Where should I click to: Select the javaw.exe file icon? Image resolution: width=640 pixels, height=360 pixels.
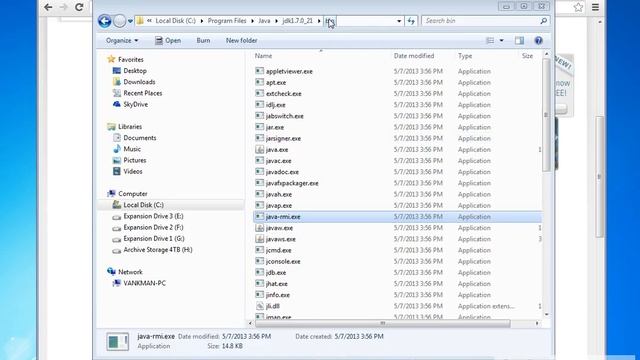[x=259, y=228]
